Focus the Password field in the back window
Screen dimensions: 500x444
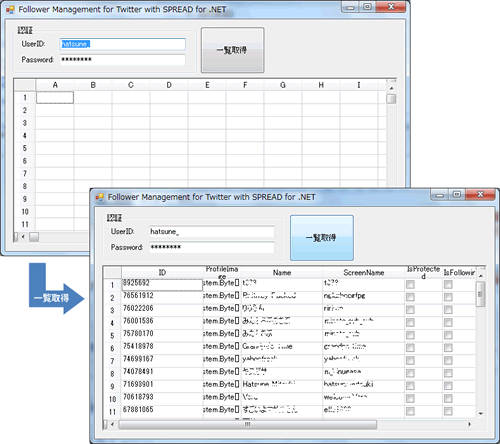123,60
